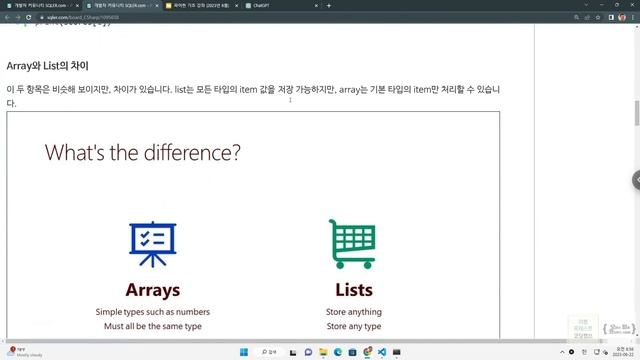Viewport: 640px width, 360px height.
Task: Open Task View on the taskbar
Action: [293, 352]
